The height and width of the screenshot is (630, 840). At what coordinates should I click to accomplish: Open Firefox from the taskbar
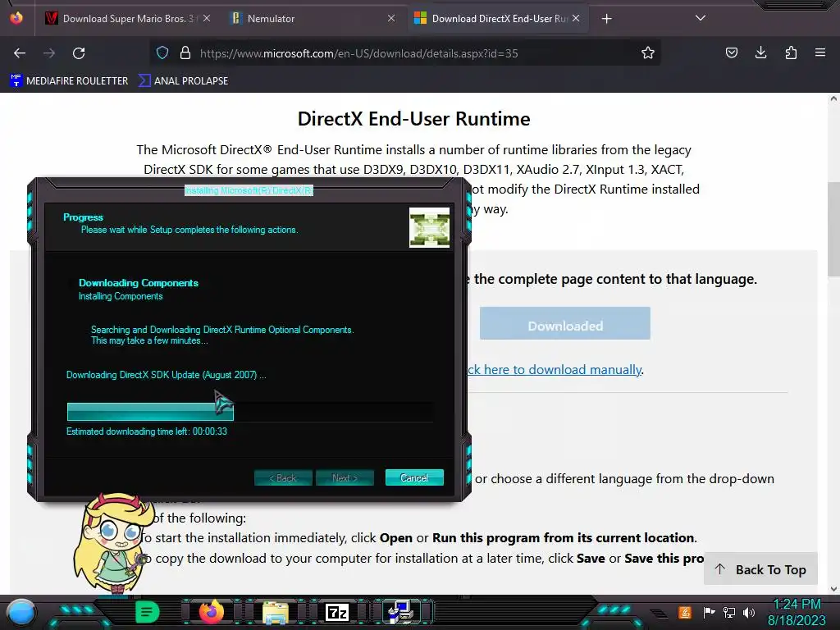pos(211,612)
